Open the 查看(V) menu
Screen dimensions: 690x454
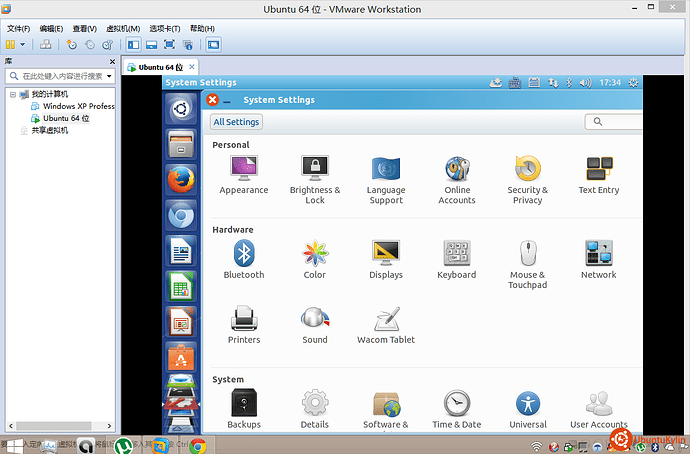[x=84, y=29]
